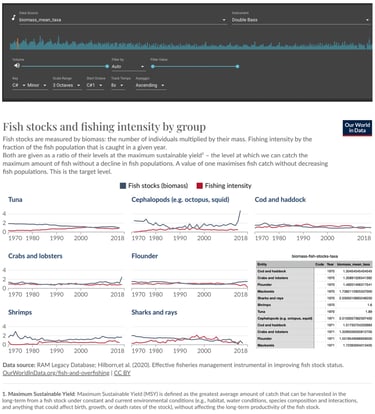Screen dimensions: 375x414
Task: Open the Minor scale dropdown
Action: point(37,85)
